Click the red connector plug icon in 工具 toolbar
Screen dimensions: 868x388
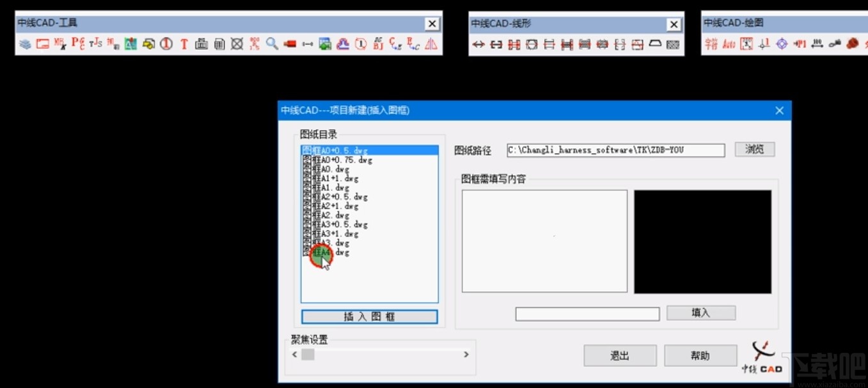click(289, 45)
